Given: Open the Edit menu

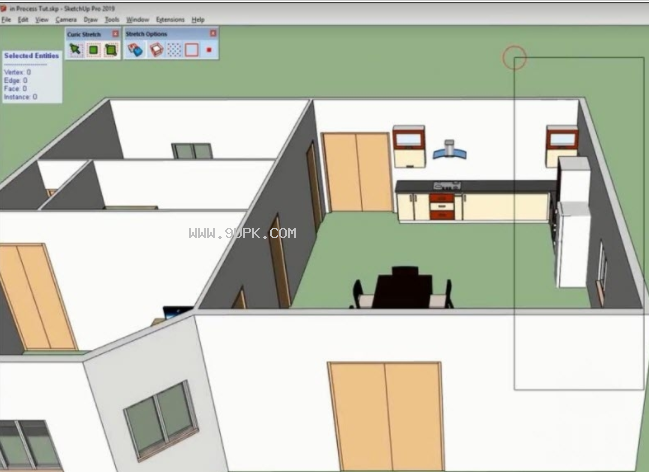Looking at the screenshot, I should [x=23, y=19].
